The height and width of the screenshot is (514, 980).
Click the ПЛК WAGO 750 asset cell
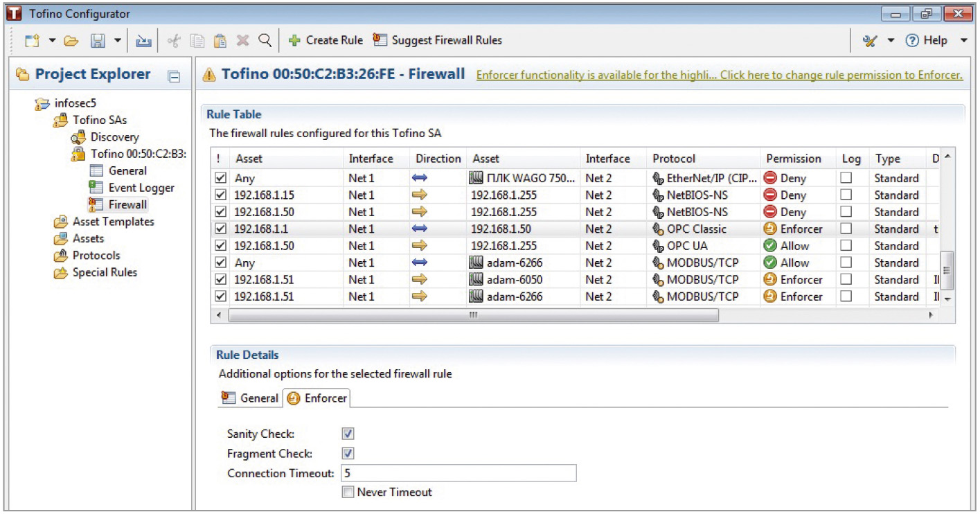point(523,178)
